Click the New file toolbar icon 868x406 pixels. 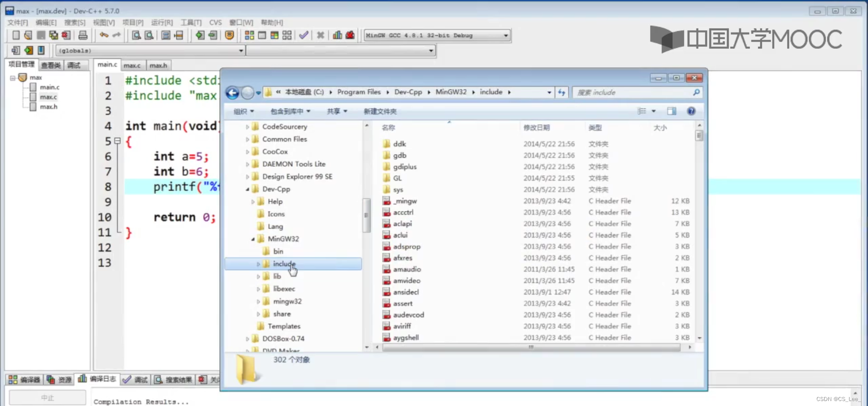click(x=16, y=35)
